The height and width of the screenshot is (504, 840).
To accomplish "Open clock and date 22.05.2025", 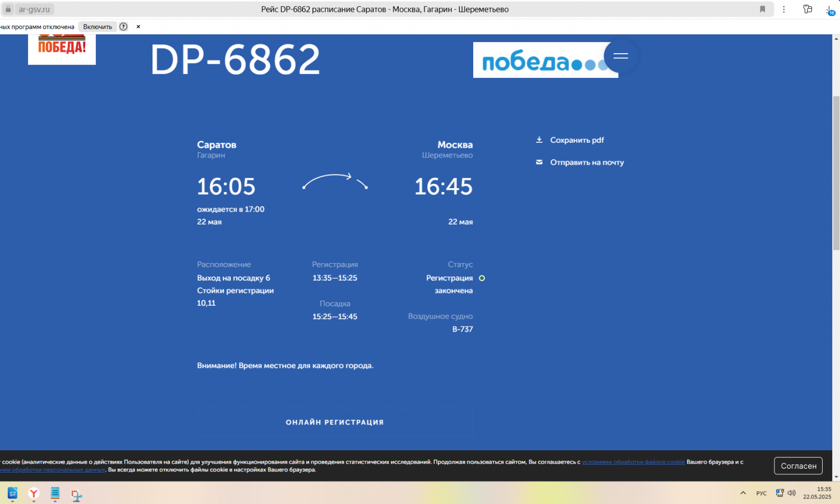I will (817, 493).
